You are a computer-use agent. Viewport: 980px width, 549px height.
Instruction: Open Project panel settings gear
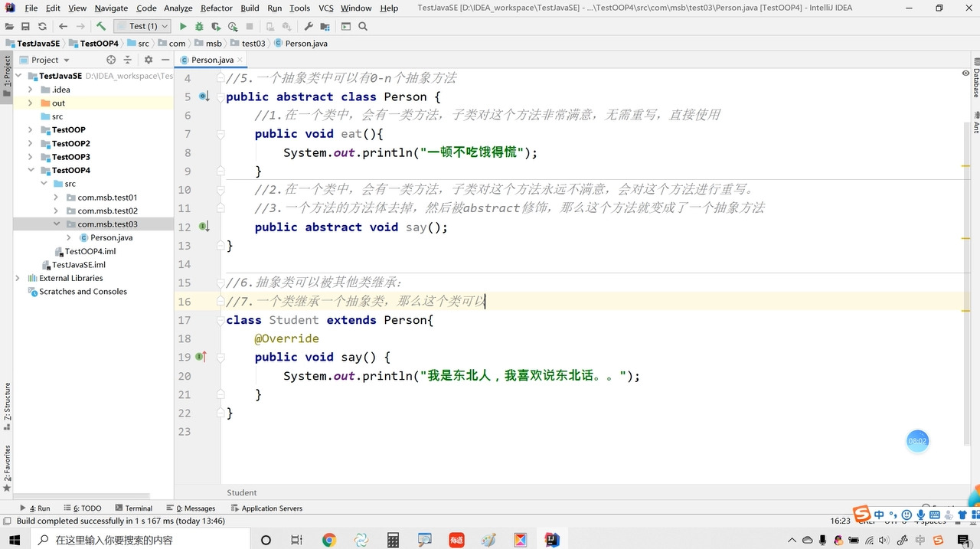tap(149, 60)
